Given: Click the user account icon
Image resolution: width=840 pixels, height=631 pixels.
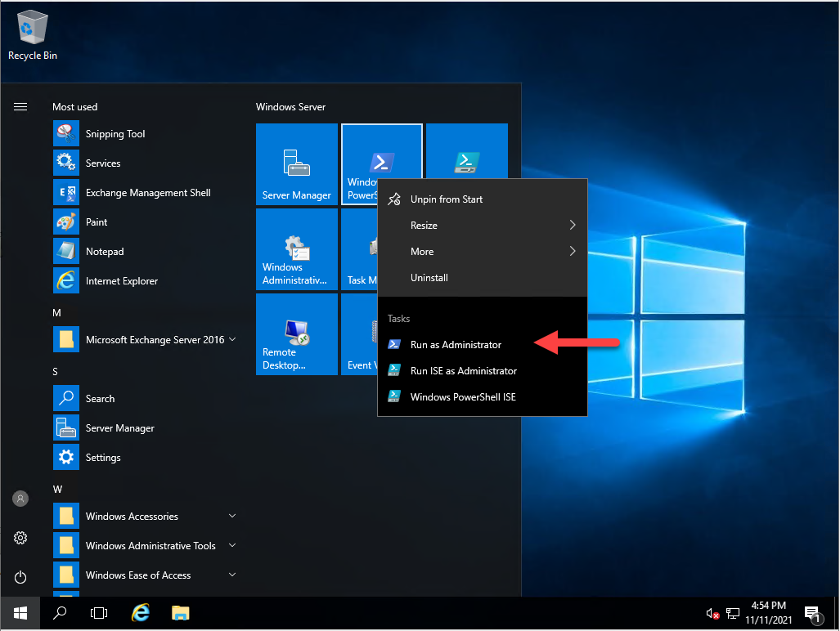Looking at the screenshot, I should 20,499.
